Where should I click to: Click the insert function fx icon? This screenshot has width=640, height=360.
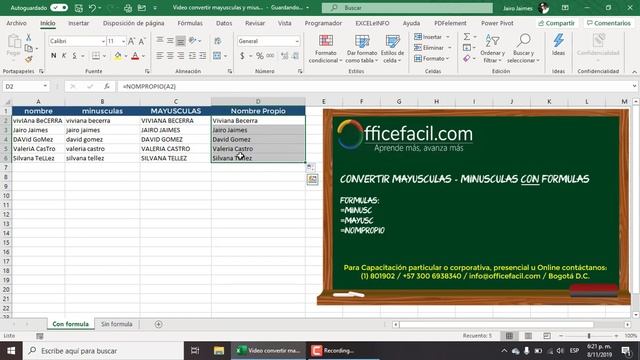click(107, 87)
